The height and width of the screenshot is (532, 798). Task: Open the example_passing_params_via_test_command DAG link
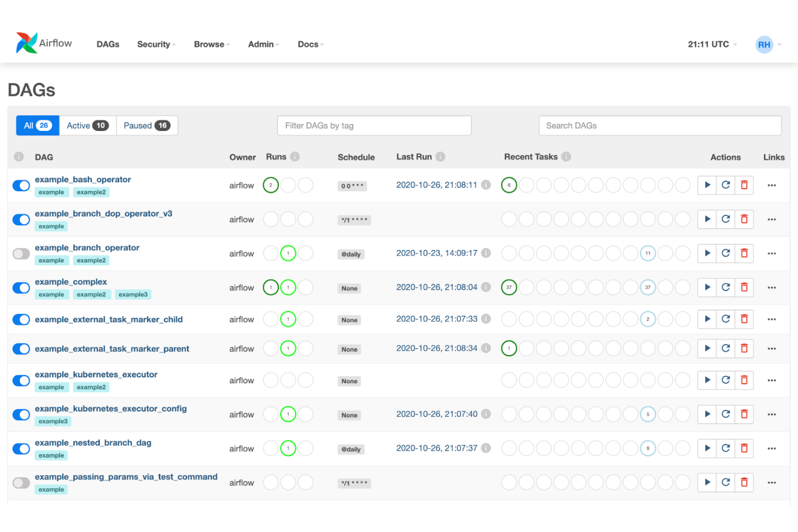point(126,477)
